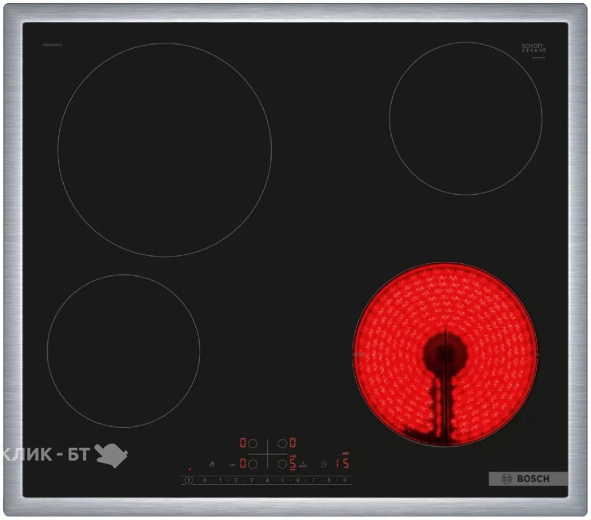Set heat level 3 on the slider
591x520 pixels.
[251, 480]
